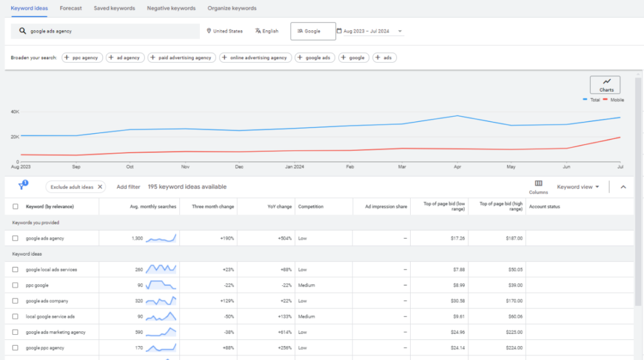The height and width of the screenshot is (360, 644).
Task: Check the ppc google row
Action: click(x=15, y=285)
